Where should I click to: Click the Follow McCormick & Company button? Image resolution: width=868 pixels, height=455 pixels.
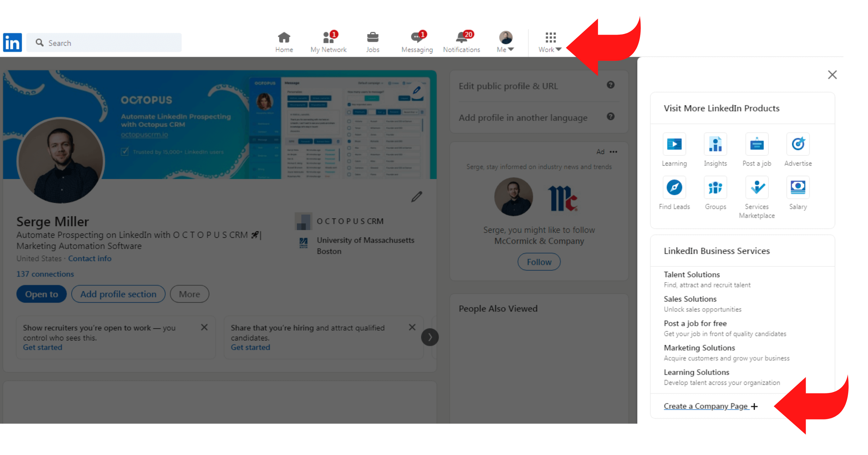[539, 262]
